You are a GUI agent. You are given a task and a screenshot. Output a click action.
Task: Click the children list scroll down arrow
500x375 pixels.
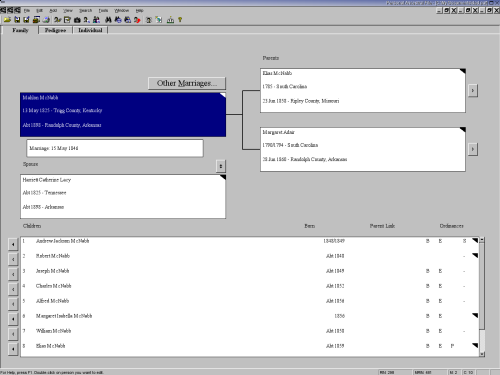pos(482,354)
